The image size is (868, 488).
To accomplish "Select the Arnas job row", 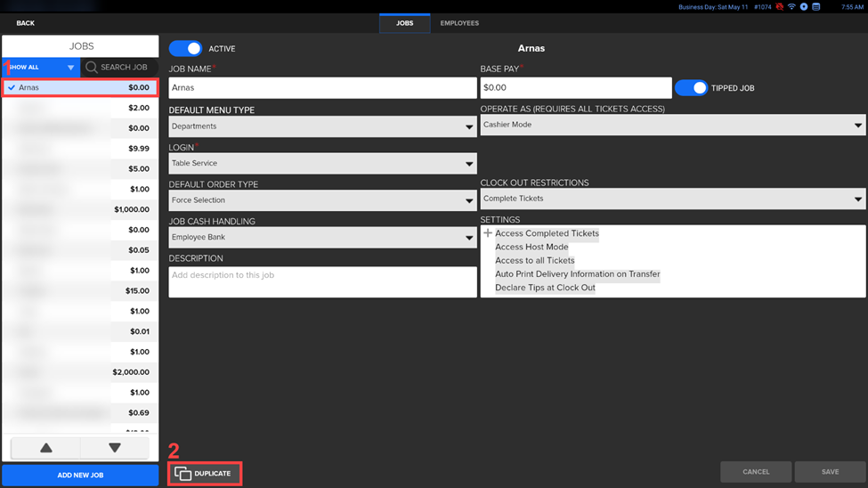I will [x=80, y=87].
